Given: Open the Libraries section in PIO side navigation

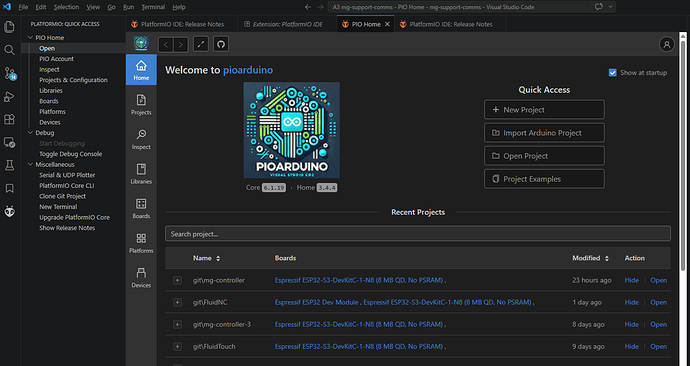Looking at the screenshot, I should point(141,174).
